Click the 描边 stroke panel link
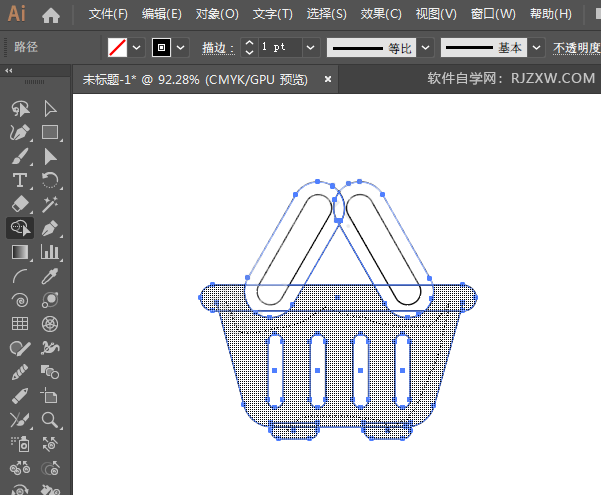Viewport: 601px width, 495px height. [x=214, y=47]
